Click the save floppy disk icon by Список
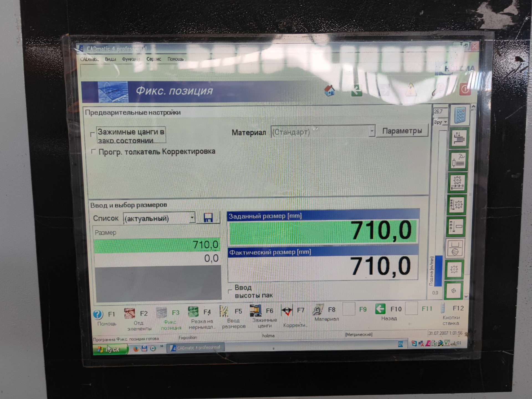 (x=208, y=218)
